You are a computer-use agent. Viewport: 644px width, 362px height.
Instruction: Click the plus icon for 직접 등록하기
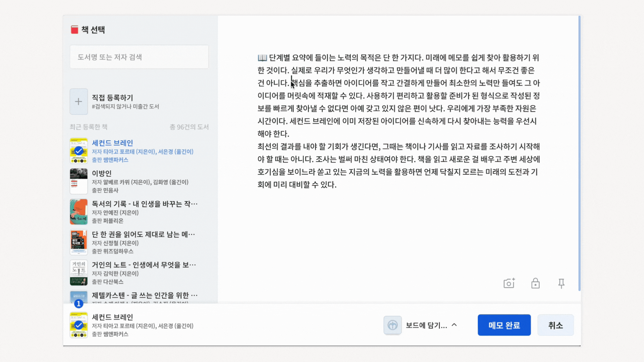[x=78, y=102]
